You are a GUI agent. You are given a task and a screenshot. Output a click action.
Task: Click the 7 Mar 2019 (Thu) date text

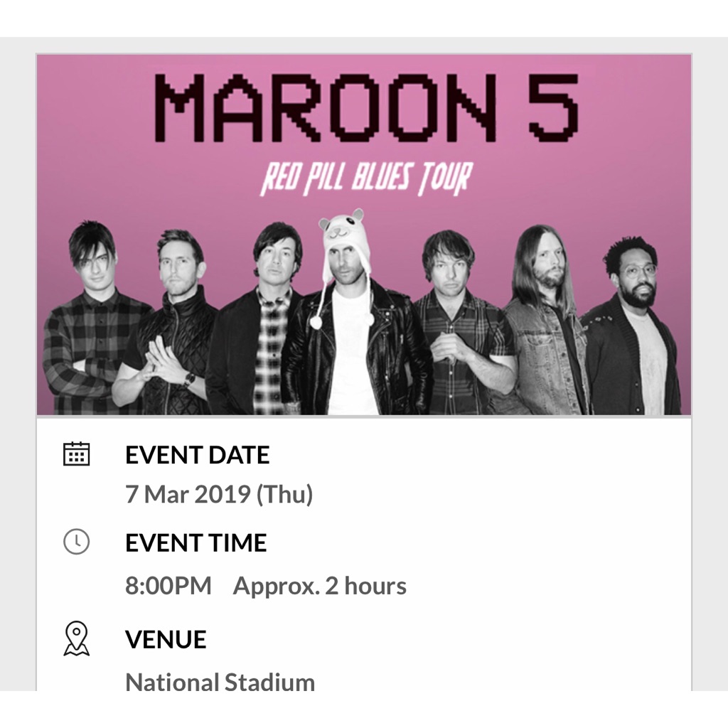(x=219, y=493)
